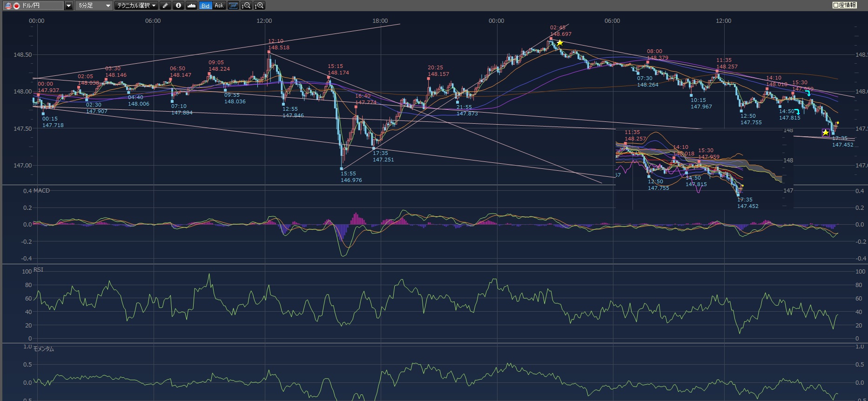Click the RSI panel label
868x401 pixels.
[x=38, y=270]
